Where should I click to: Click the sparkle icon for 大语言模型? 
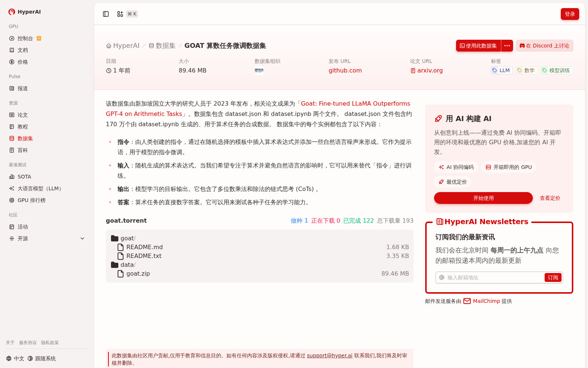(x=12, y=188)
